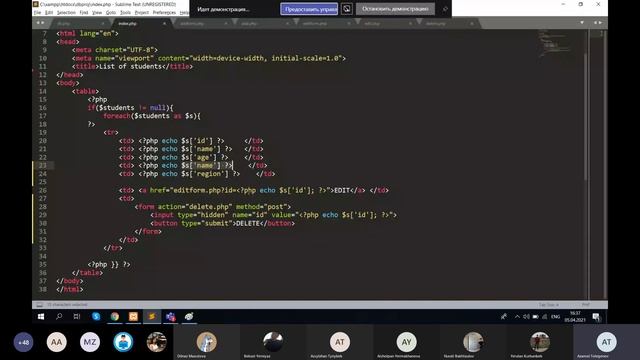Viewport: 640px width, 360px height.
Task: Open the View menu
Action: [97, 13]
